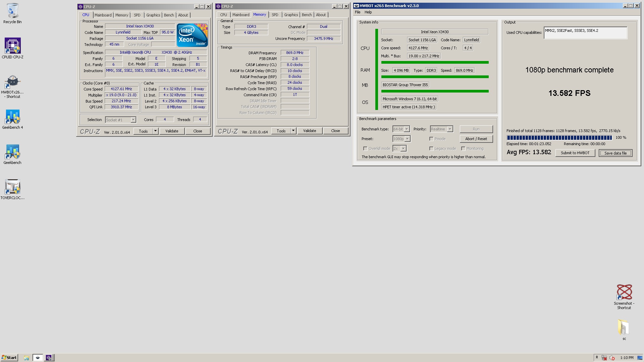Screen dimensions: 644x362
Task: Open Preset 1080p dropdown
Action: (401, 139)
